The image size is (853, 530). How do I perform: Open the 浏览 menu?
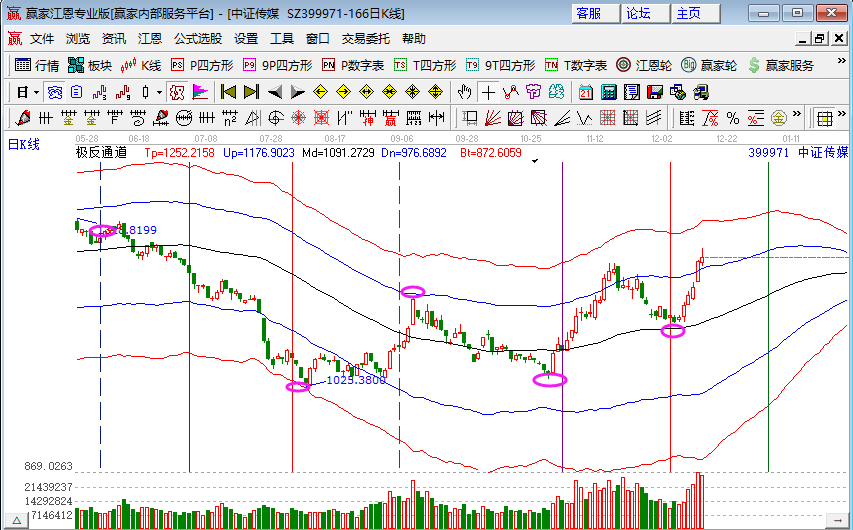tap(78, 39)
